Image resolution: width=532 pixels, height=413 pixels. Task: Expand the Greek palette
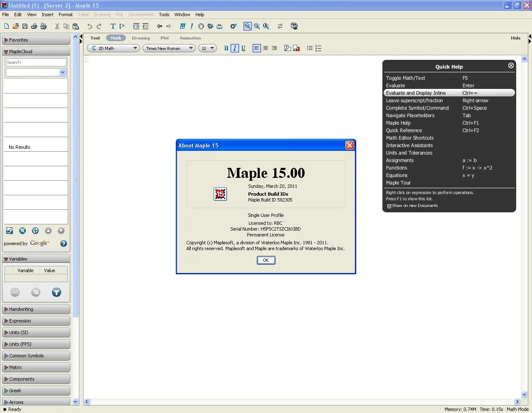tap(36, 391)
